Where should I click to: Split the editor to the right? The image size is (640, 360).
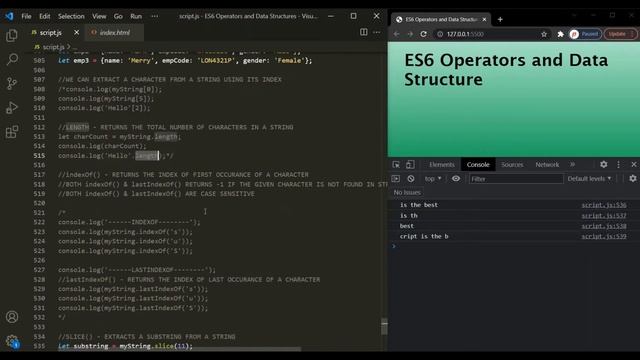363,32
